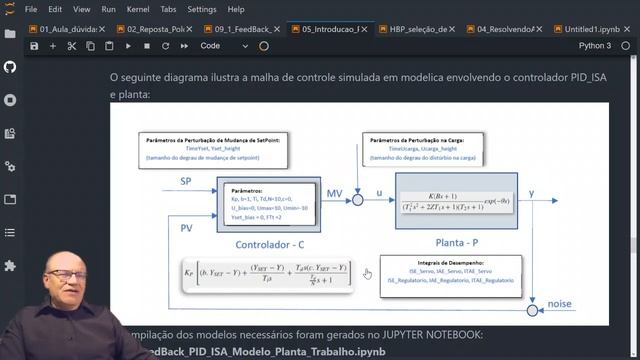Click the Parâmetros da Perturbação na Carga box
Viewport: 640px width, 360px height.
(x=423, y=149)
